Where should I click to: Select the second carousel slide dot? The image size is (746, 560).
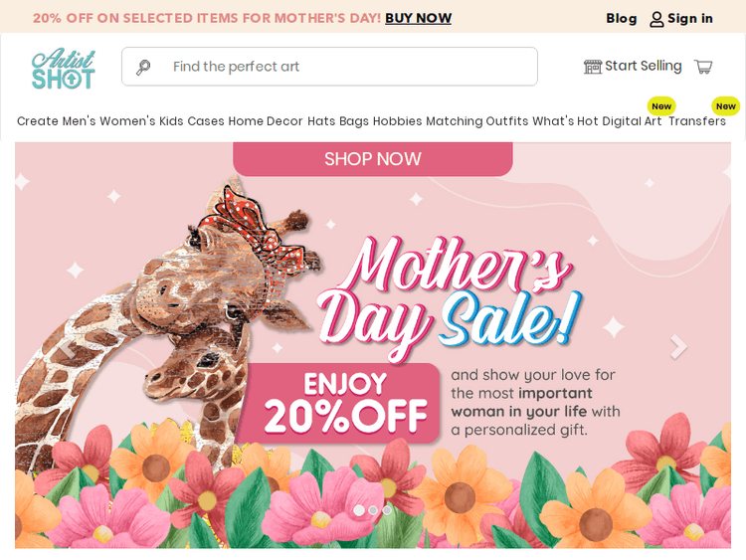tap(373, 510)
